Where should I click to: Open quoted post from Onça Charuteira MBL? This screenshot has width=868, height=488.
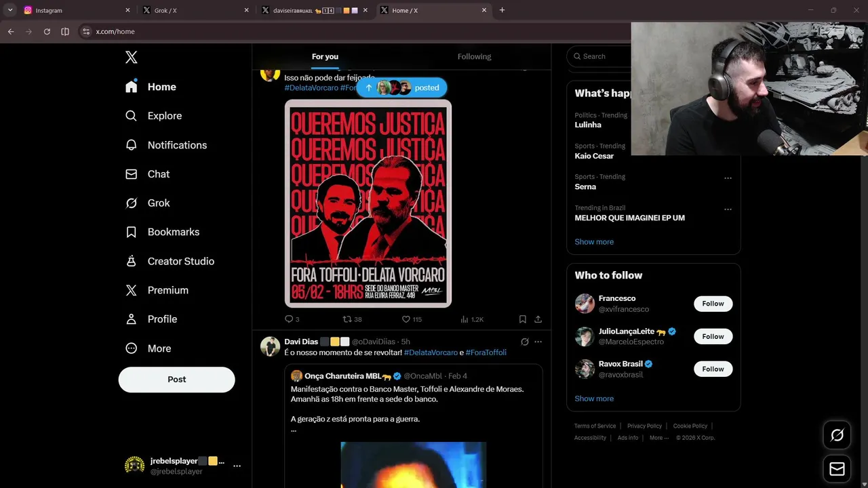413,426
